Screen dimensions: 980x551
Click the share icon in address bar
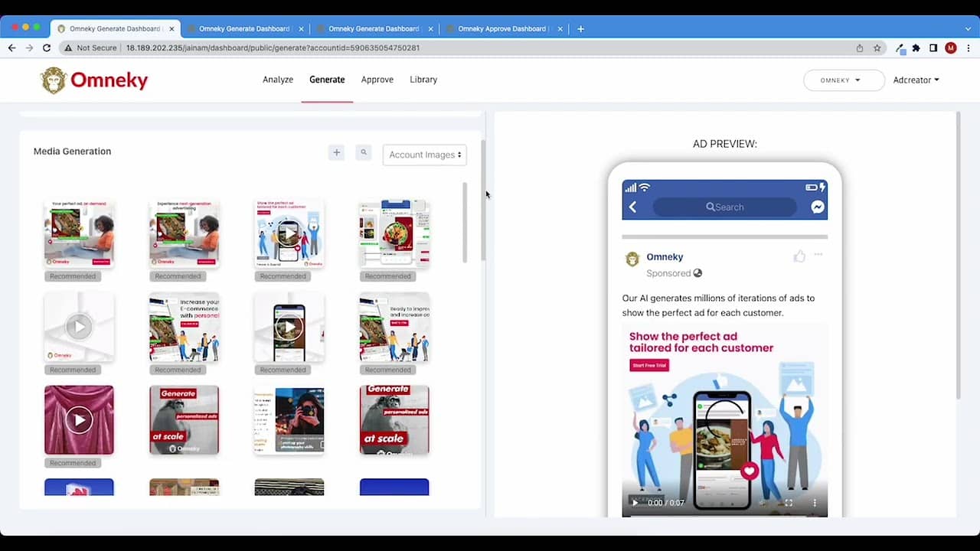pyautogui.click(x=860, y=47)
